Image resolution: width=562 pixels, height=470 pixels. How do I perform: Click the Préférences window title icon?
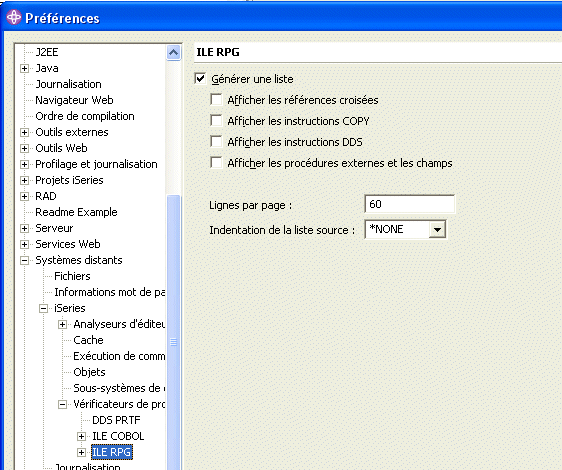[14, 17]
